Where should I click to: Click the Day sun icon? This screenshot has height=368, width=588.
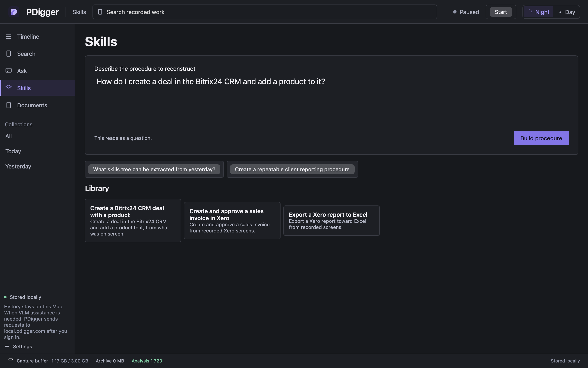click(x=560, y=12)
